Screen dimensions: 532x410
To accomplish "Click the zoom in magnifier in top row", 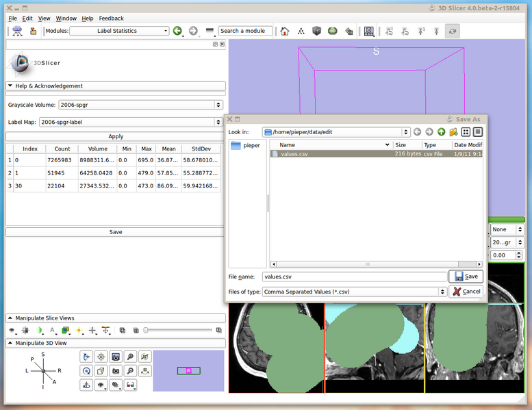I will coord(130,357).
